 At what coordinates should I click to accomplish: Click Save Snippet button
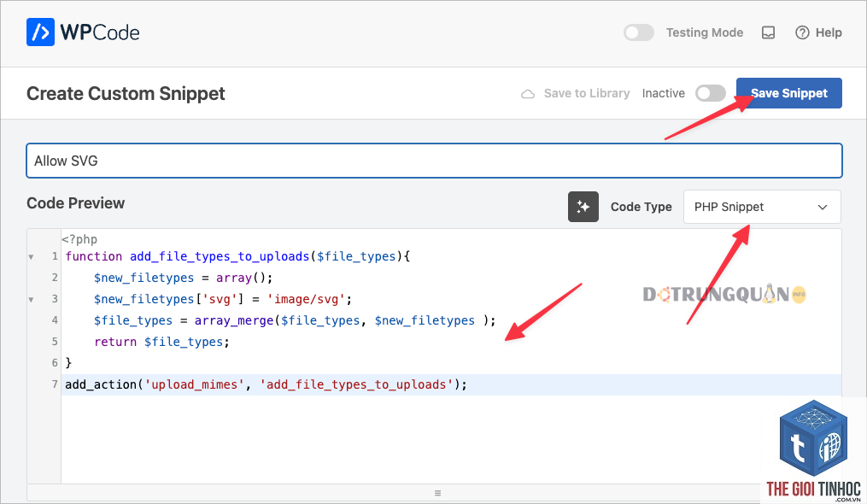coord(788,93)
